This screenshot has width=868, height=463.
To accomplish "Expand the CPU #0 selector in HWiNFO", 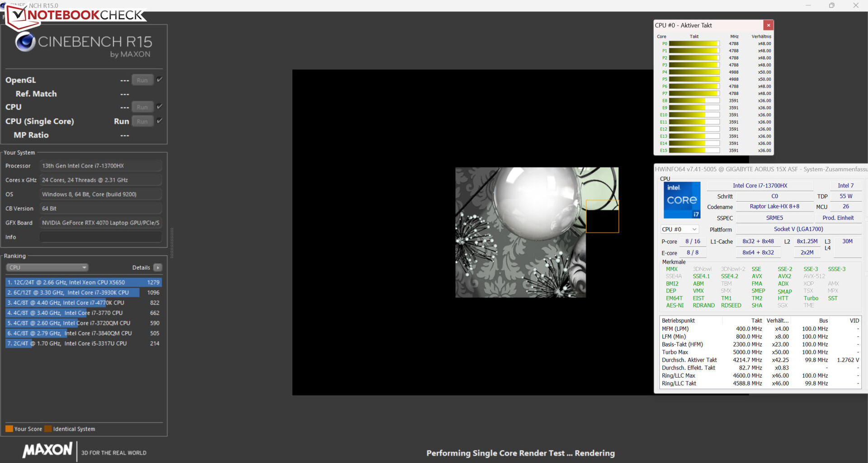I will (679, 229).
